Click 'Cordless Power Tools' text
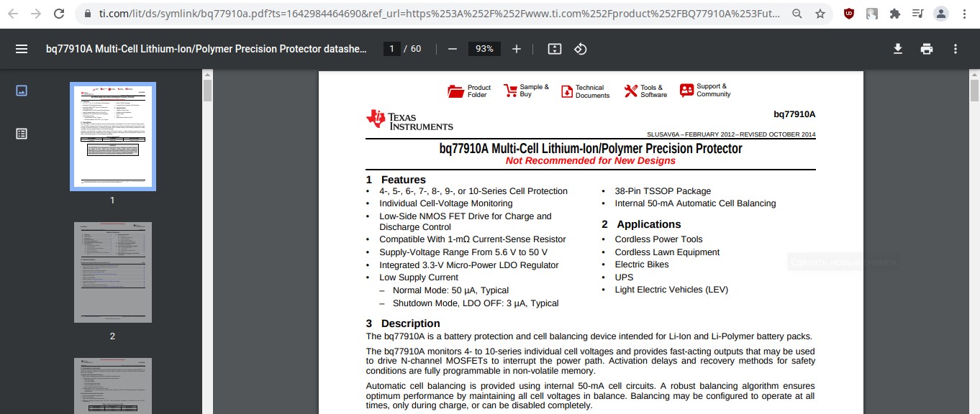Screen dimensions: 980x414 pos(658,239)
